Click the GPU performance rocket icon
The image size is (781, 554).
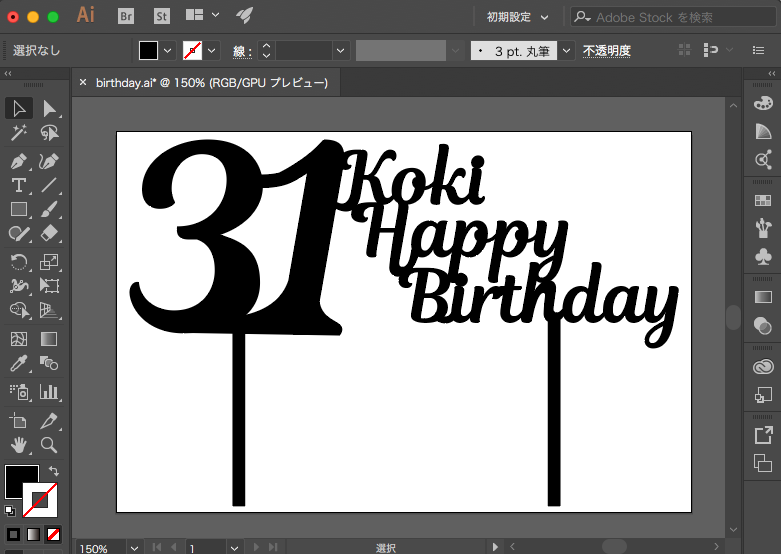(x=244, y=15)
